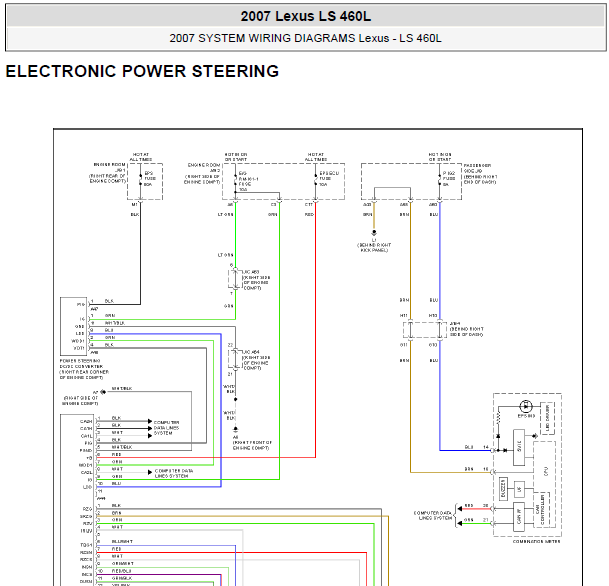The image size is (609, 586).
Task: Click the H10 connector label on blue wire
Action: 433,316
